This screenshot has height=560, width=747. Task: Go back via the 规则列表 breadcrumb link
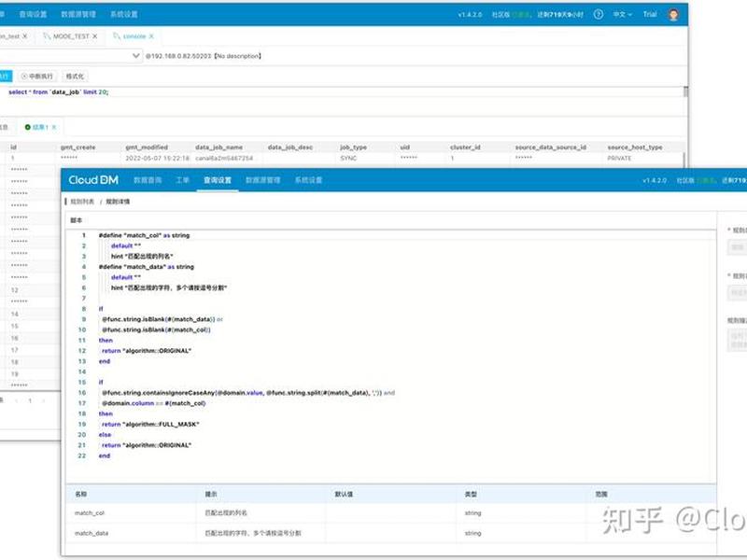point(82,202)
